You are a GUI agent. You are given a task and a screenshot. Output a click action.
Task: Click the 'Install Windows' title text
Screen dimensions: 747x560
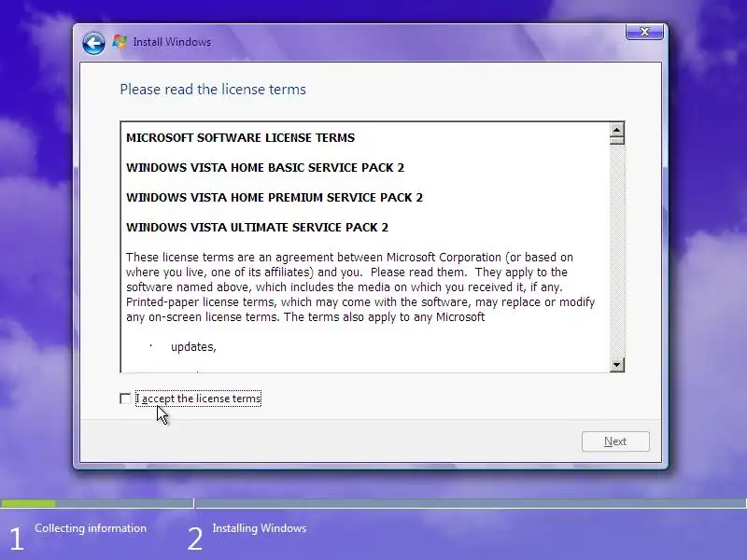(x=172, y=42)
